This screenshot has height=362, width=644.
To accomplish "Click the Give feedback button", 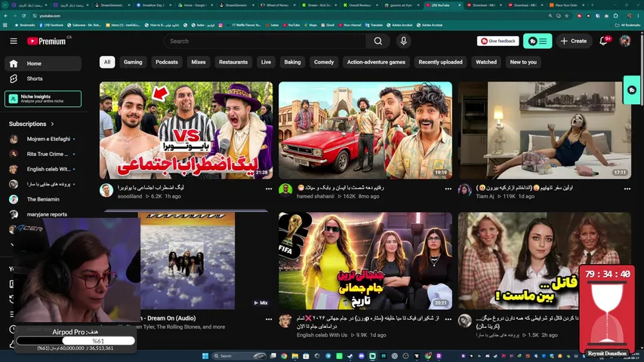I will [498, 41].
